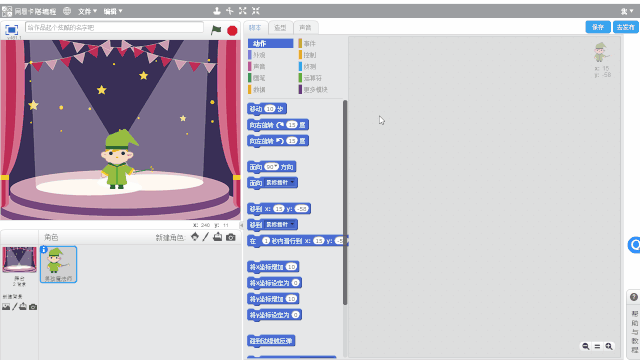
Task: Open the user account dropdown at top right
Action: [627, 11]
